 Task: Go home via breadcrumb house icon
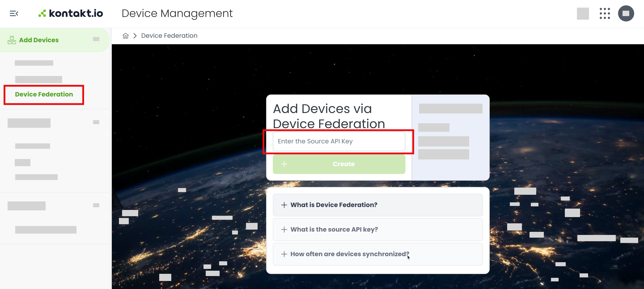[125, 36]
